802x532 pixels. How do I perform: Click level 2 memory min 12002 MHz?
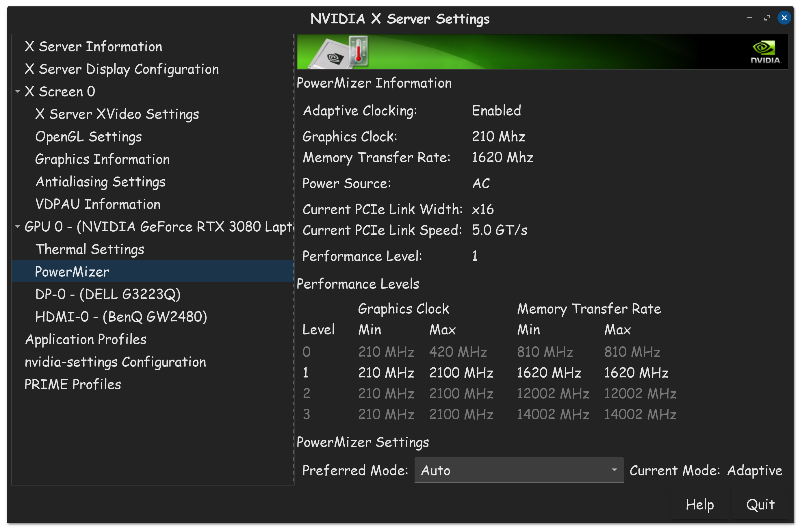(553, 394)
